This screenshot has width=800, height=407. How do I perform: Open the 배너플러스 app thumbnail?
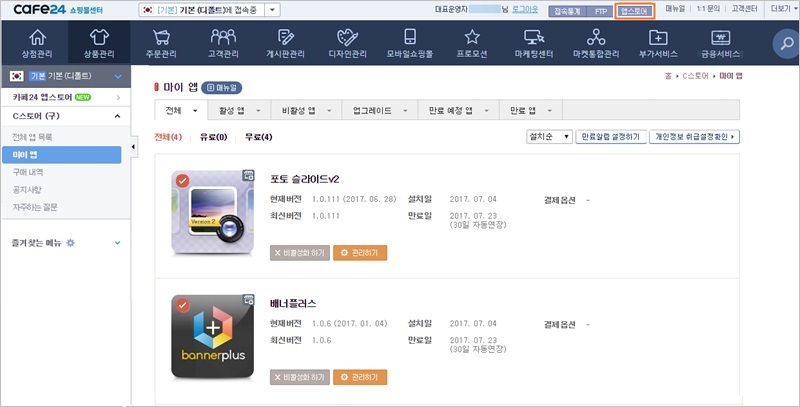212,337
